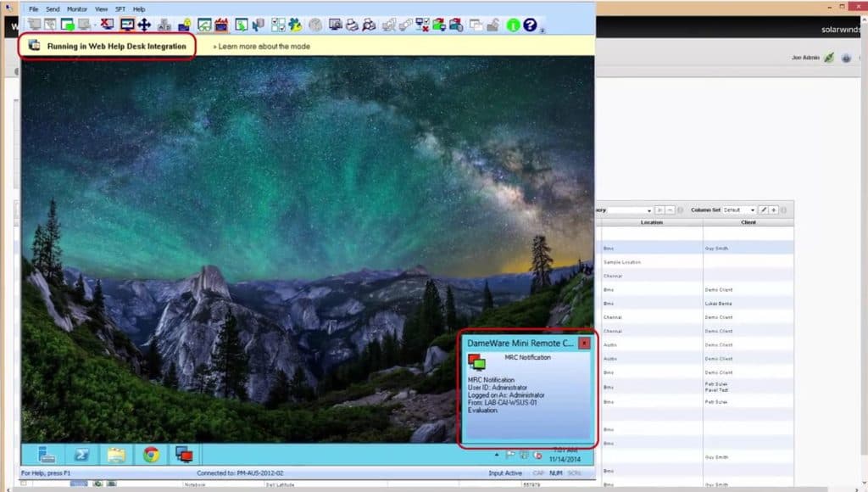Click 'Lukas Benka' client cell
Image resolution: width=868 pixels, height=492 pixels.
(x=719, y=304)
